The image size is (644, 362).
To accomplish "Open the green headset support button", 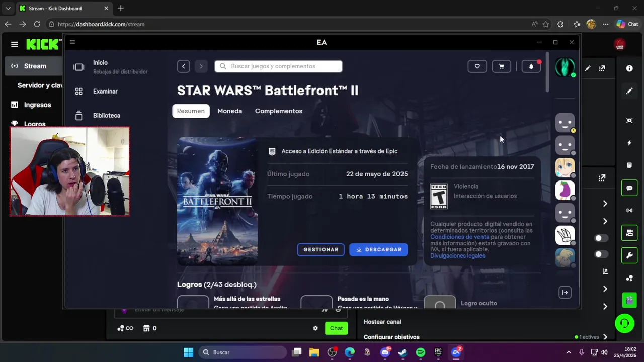I will click(x=624, y=323).
